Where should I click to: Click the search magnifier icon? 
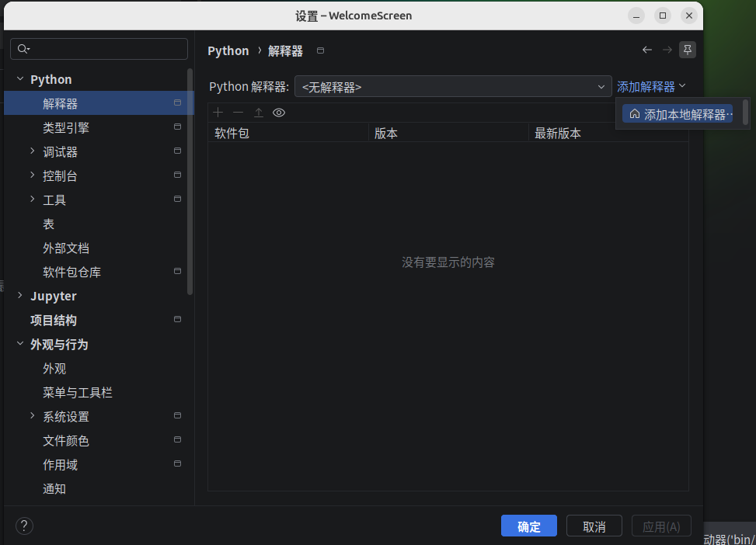23,49
